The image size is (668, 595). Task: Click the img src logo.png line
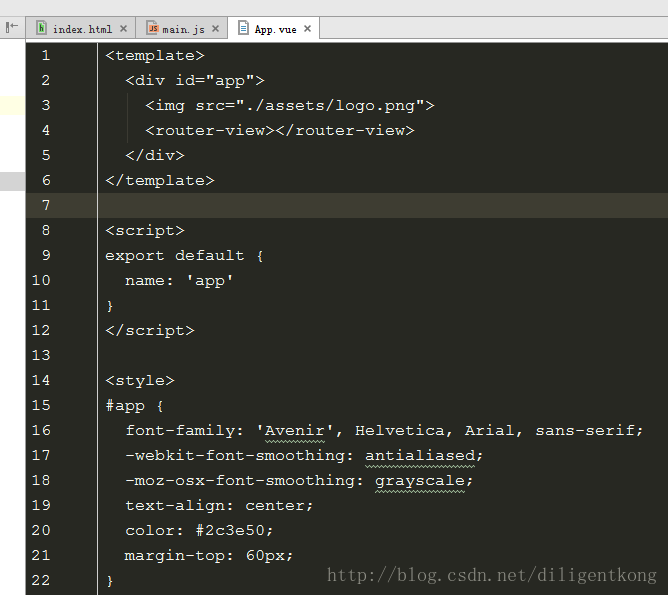point(290,106)
